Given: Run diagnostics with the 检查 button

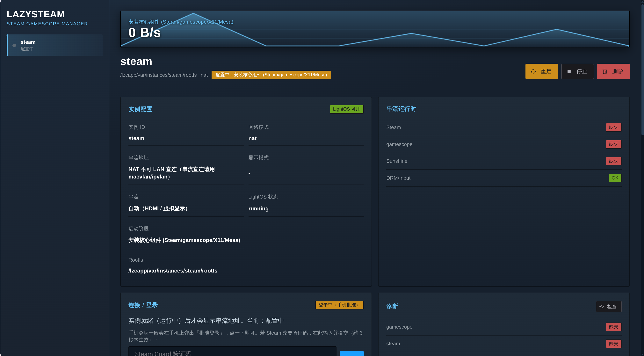Looking at the screenshot, I should (x=609, y=307).
